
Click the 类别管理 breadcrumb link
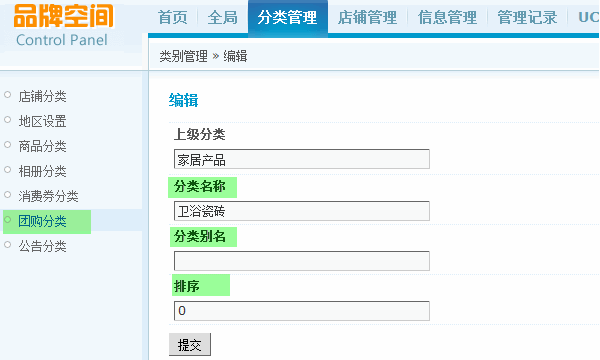[x=183, y=57]
